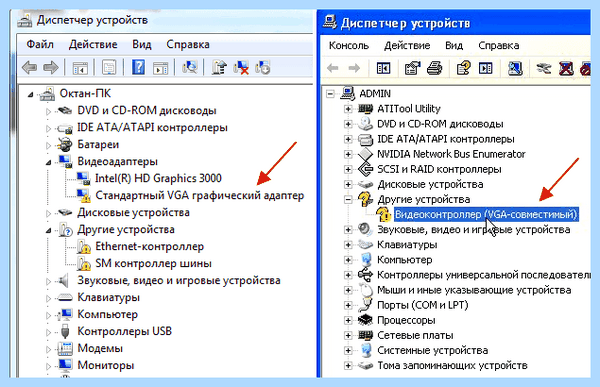
Task: Collapse the ADMIN root node
Action: pos(330,93)
